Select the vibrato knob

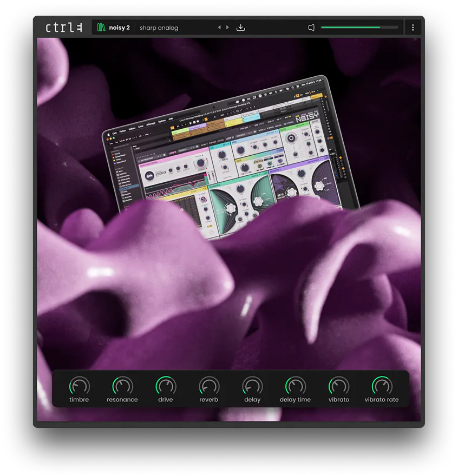click(339, 386)
